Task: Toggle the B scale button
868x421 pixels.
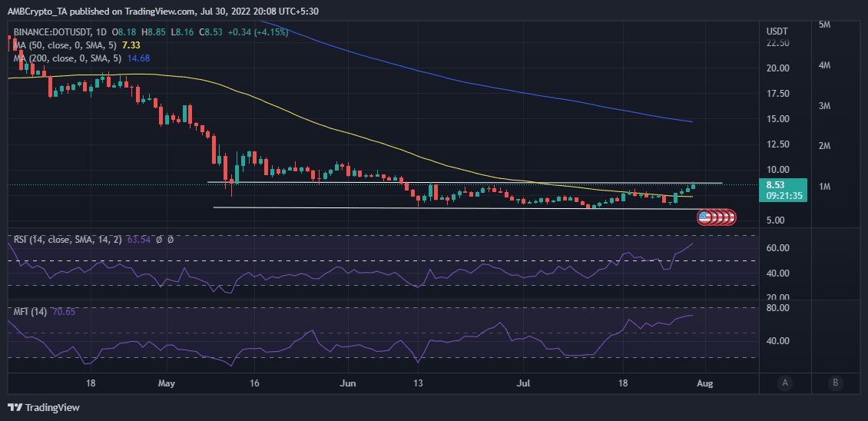Action: click(835, 383)
